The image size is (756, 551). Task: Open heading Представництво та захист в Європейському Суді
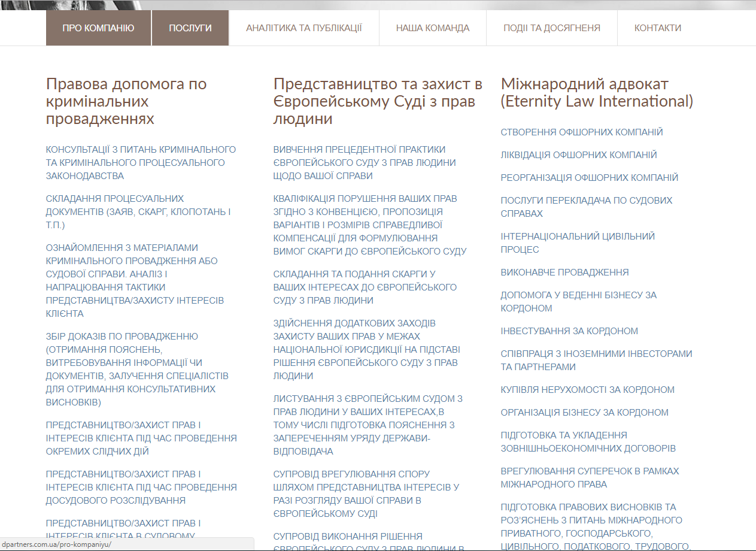[377, 101]
